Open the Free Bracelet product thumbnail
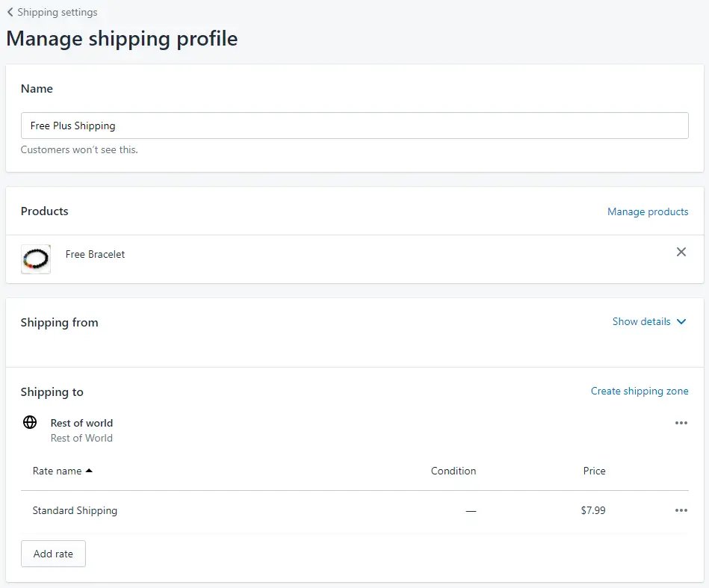The height and width of the screenshot is (588, 709). [36, 259]
